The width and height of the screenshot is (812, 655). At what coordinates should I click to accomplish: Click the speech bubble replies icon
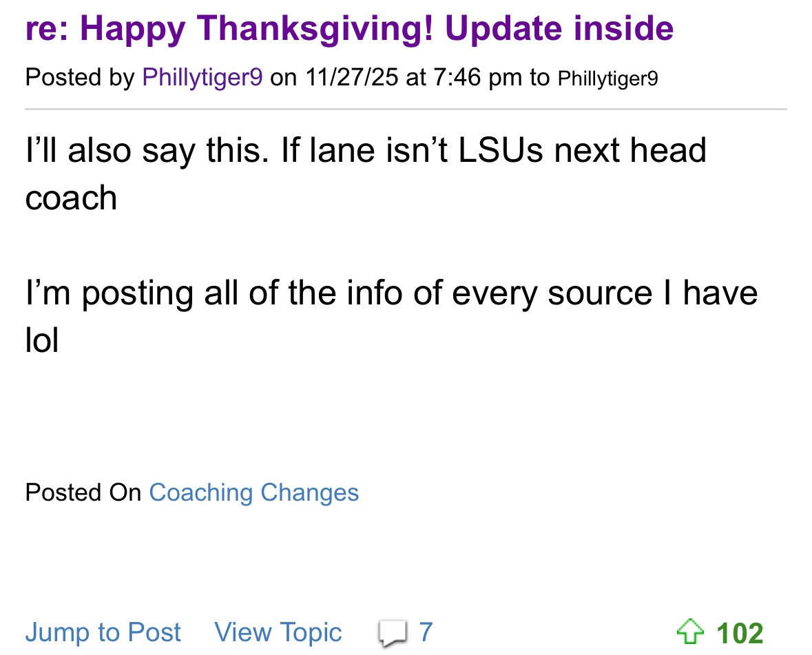coord(392,632)
